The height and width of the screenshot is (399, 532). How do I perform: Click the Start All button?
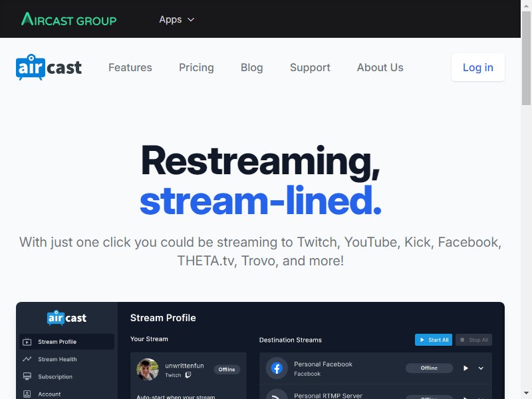pyautogui.click(x=434, y=340)
